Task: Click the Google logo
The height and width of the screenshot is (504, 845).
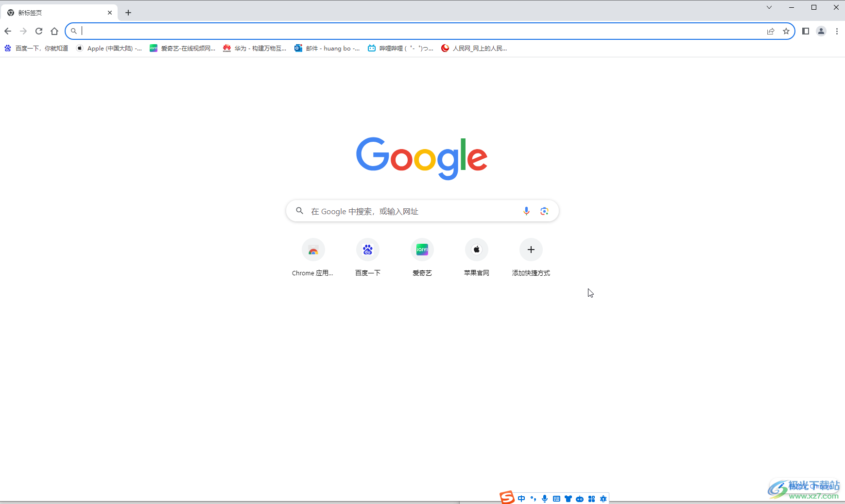Action: 422,158
